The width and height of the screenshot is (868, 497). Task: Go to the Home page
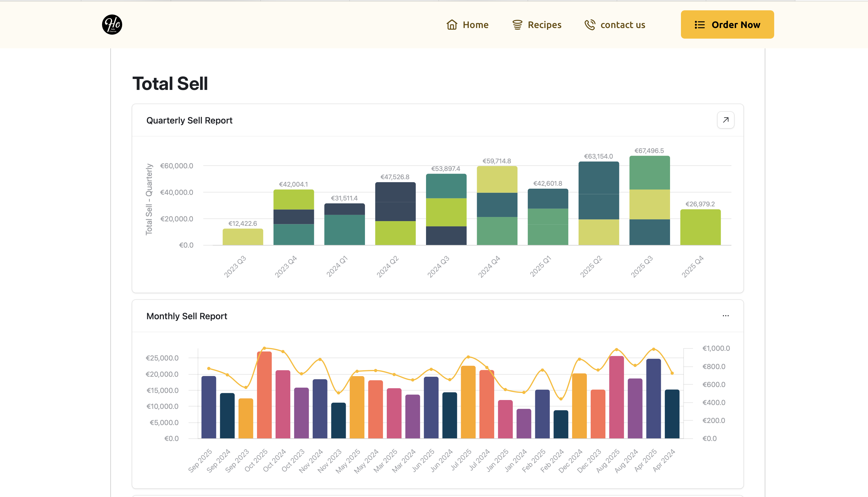coord(475,24)
